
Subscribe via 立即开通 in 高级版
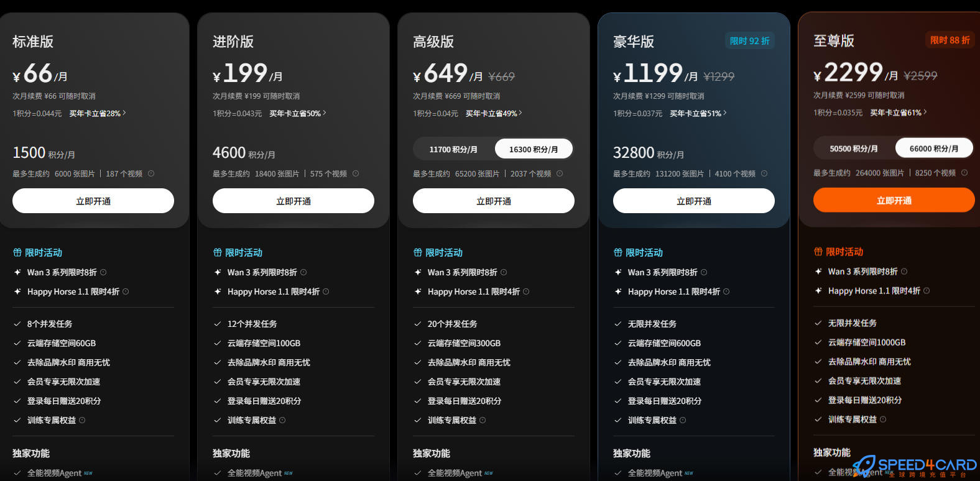(x=494, y=201)
